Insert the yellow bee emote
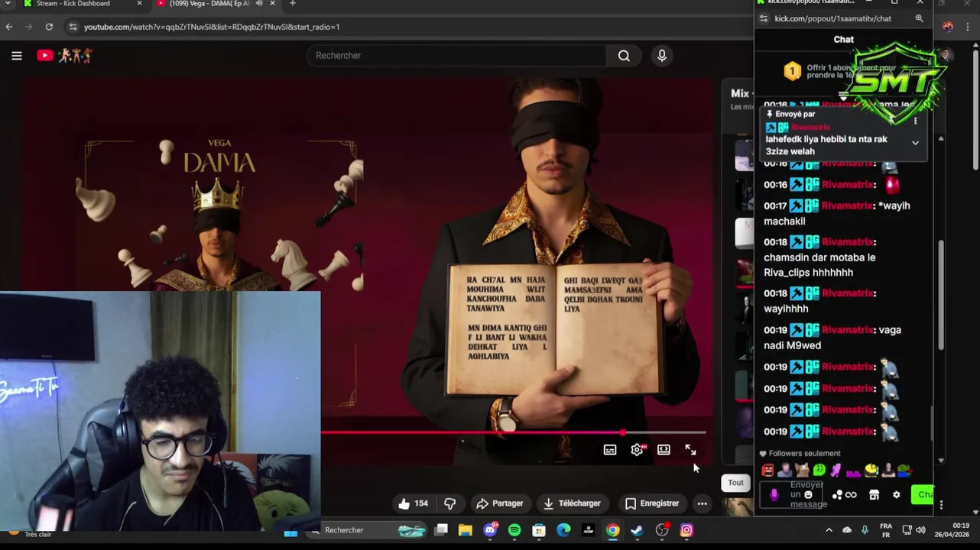This screenshot has height=550, width=980. (871, 471)
